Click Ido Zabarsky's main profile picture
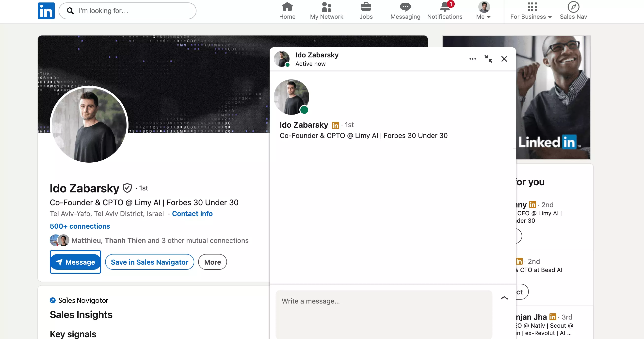Image resolution: width=644 pixels, height=339 pixels. (x=89, y=125)
